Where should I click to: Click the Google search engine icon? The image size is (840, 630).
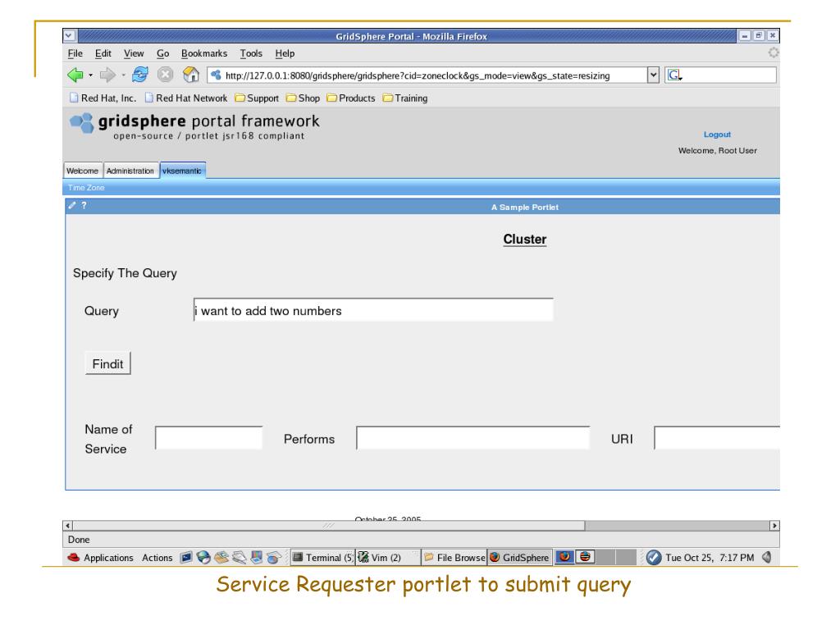tap(674, 75)
